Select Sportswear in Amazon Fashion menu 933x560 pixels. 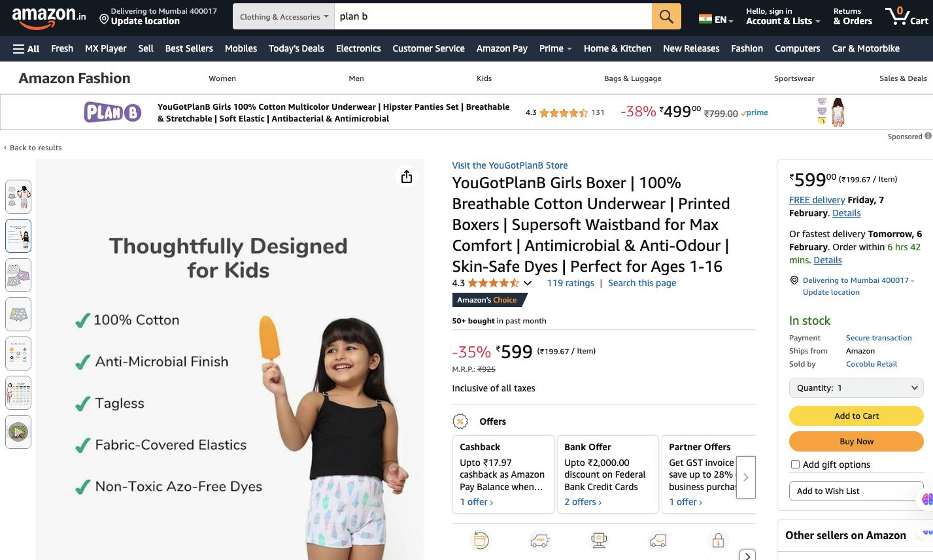coord(794,78)
